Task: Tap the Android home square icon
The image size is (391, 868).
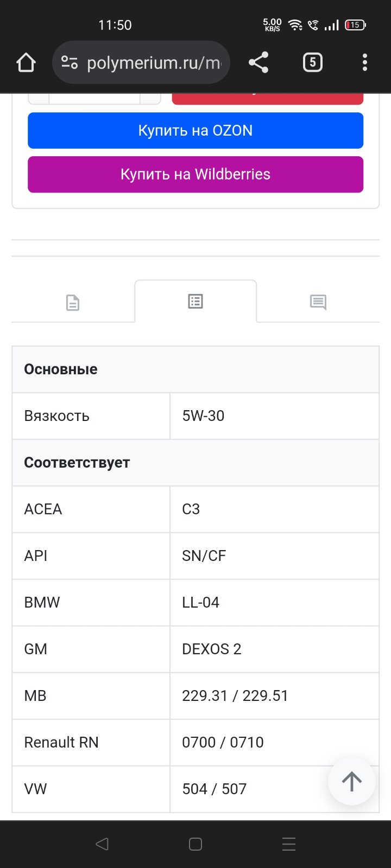Action: (195, 844)
